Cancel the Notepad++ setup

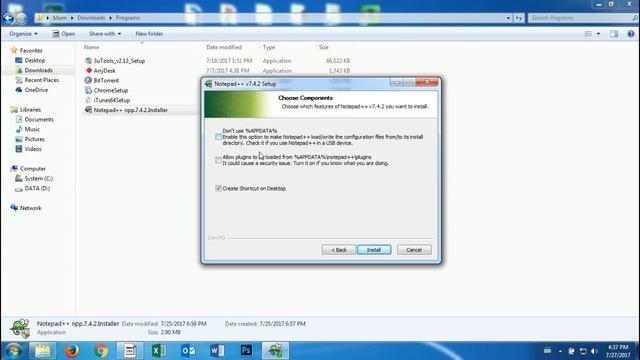[x=414, y=250]
